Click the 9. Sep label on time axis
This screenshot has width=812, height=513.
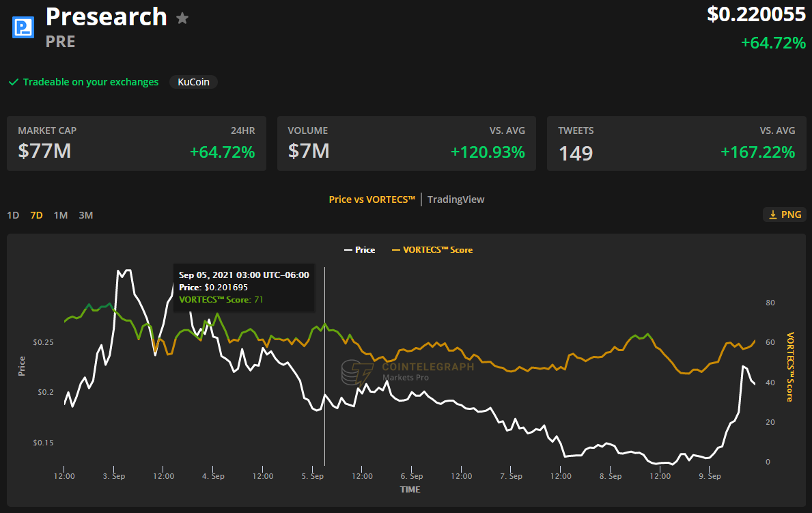point(710,476)
